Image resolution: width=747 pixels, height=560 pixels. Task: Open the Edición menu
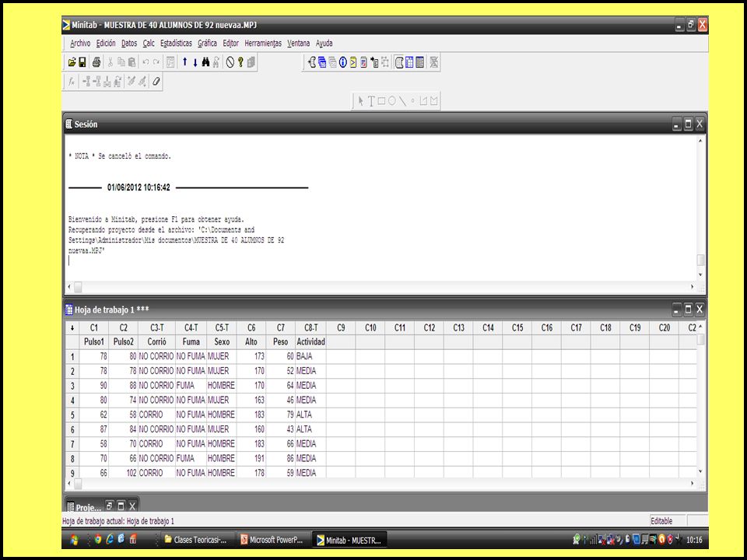point(106,44)
